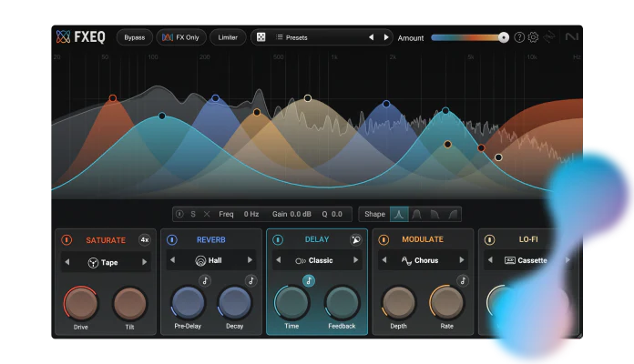Click the Hall icon in the Reverb selector
The image size is (634, 364).
tap(200, 260)
